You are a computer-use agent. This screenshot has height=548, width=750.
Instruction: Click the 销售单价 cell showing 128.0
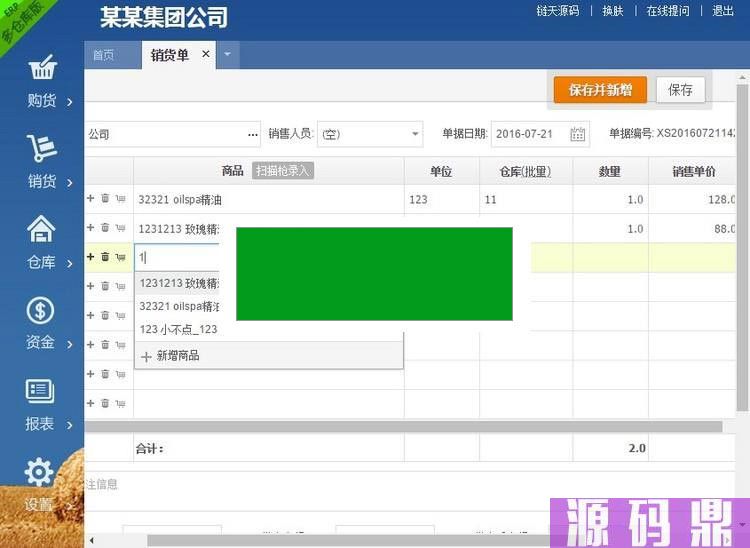point(692,199)
